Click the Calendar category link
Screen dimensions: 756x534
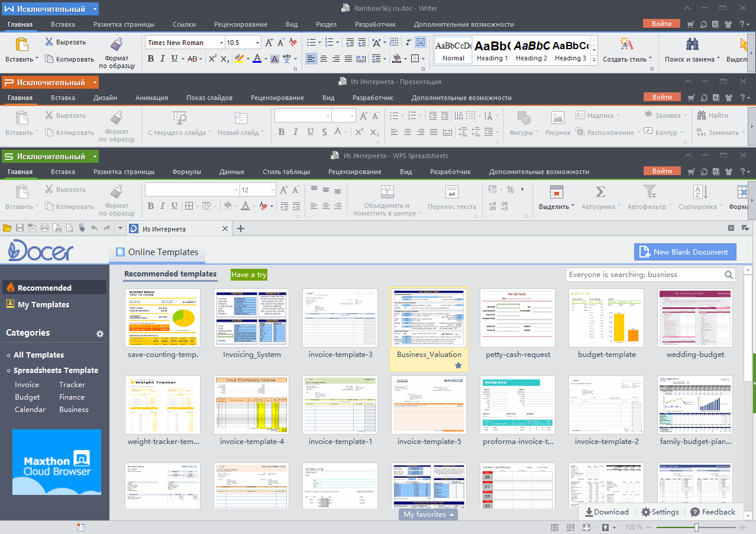(30, 410)
